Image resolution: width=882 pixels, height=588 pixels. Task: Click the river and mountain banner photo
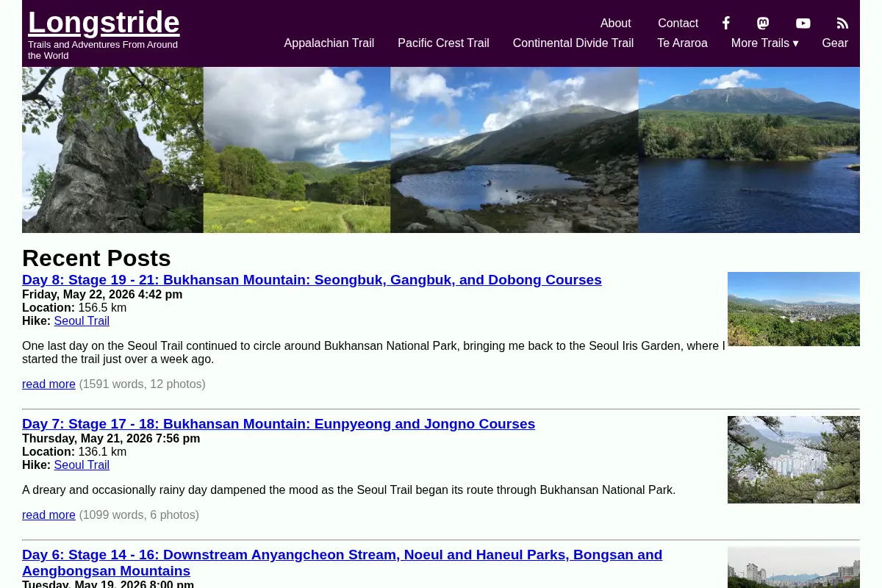(x=749, y=150)
